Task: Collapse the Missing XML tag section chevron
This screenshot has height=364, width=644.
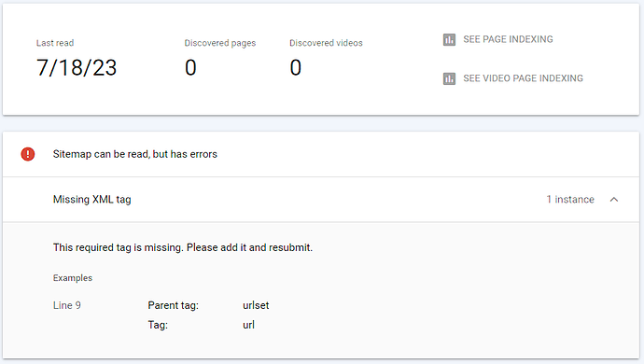Action: click(x=614, y=200)
